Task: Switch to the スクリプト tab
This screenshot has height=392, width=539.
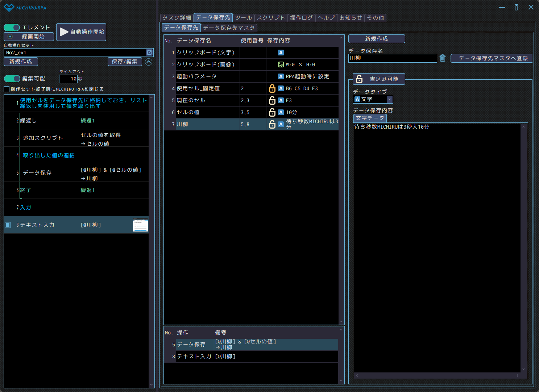Action: (x=271, y=17)
